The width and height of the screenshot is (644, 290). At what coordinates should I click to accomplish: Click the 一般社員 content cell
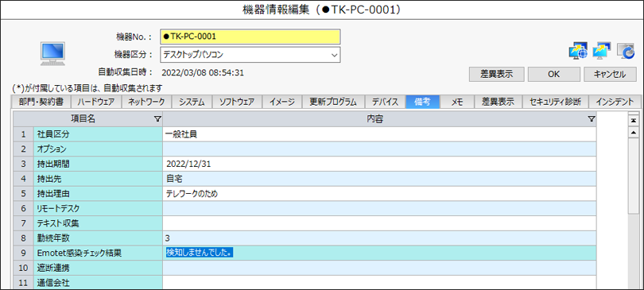[379, 134]
